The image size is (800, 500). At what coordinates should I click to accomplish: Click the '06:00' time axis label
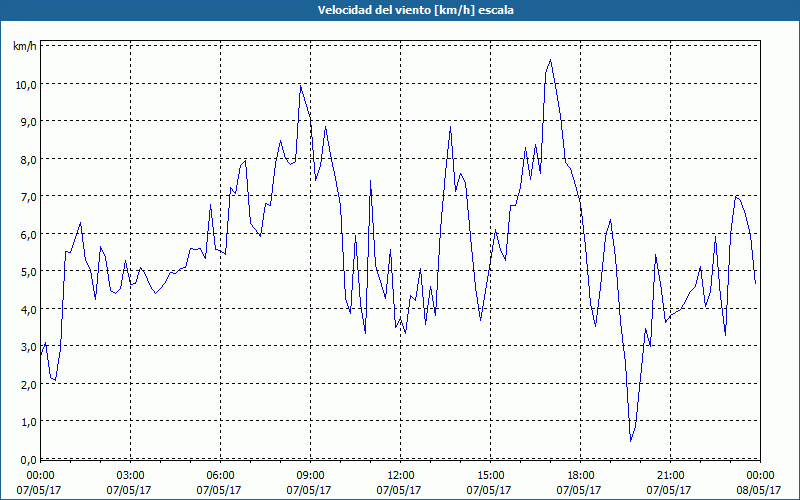click(220, 476)
